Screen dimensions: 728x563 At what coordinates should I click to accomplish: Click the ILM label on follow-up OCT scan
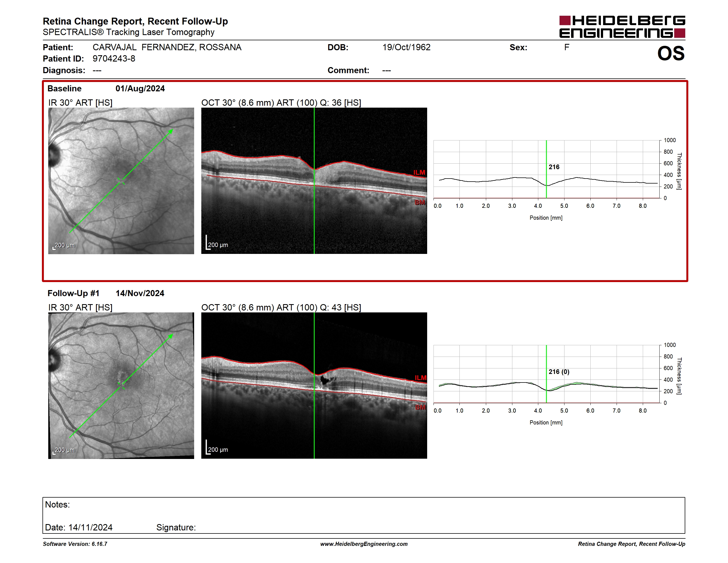(420, 378)
